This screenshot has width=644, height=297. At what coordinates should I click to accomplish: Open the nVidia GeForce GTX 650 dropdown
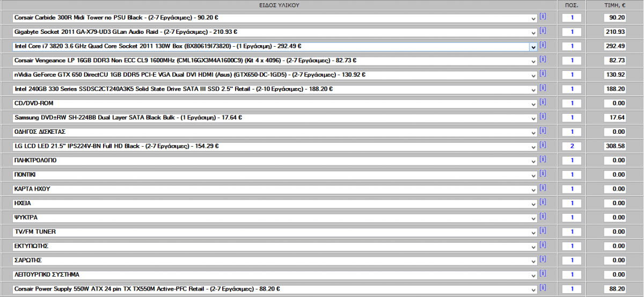pos(275,75)
